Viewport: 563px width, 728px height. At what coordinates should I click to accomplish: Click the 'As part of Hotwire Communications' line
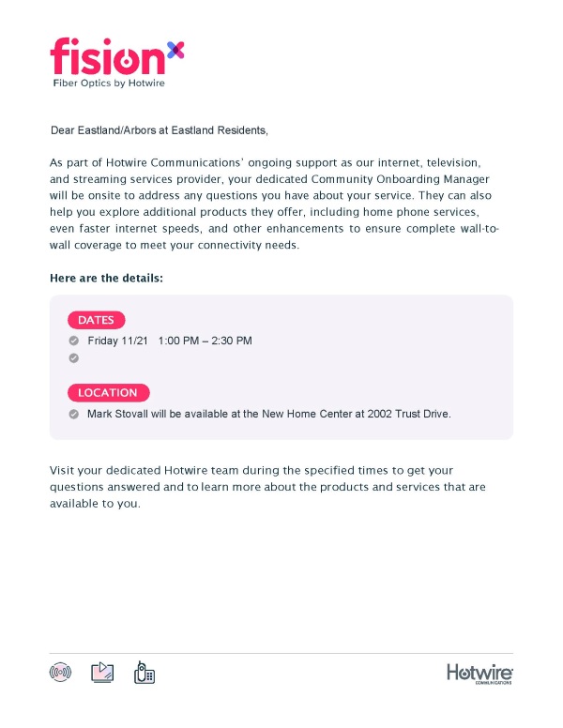click(266, 161)
